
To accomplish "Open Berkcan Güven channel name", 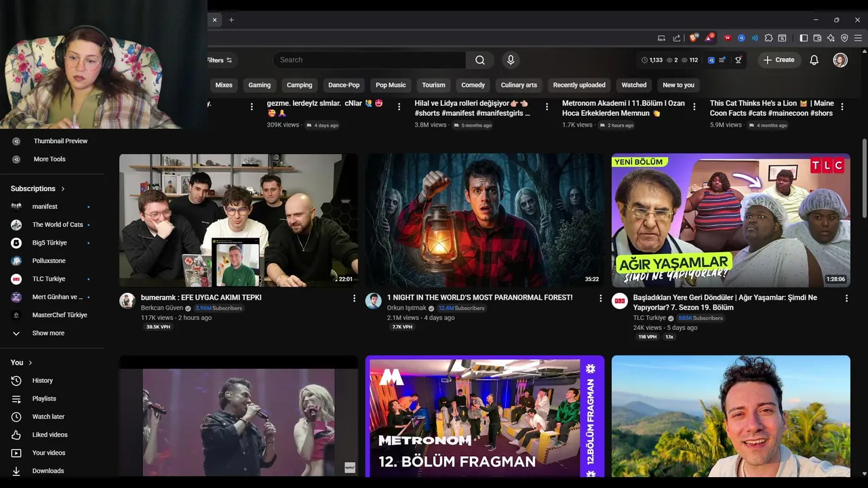I will point(162,308).
